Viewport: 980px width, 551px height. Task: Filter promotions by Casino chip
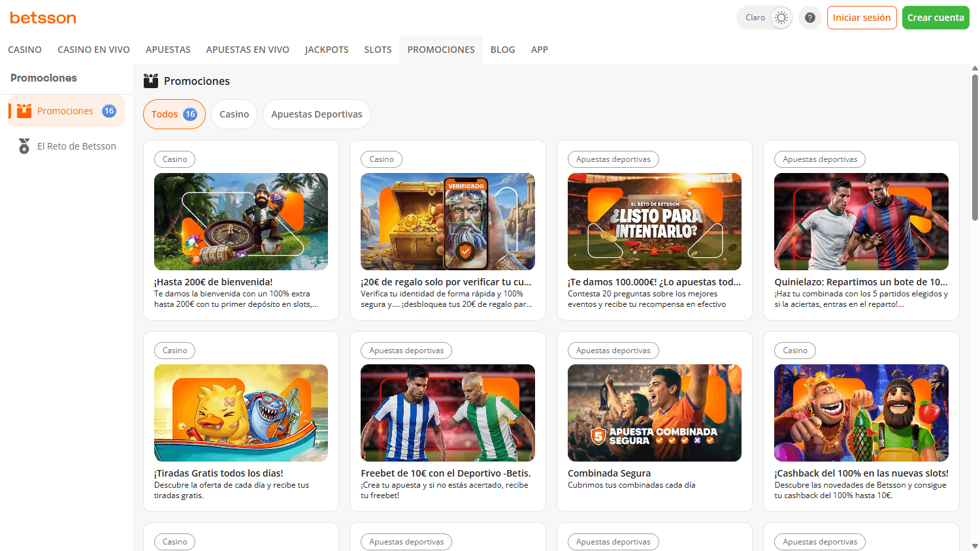(234, 114)
